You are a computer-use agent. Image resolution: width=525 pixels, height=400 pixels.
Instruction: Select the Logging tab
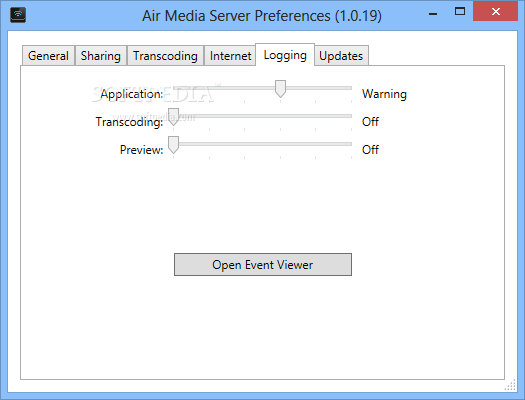285,55
